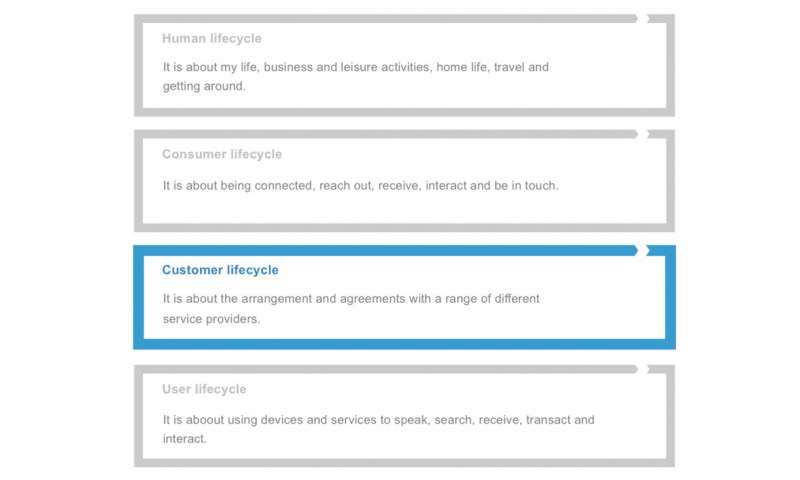Click the blue arrow notch on the Customer lifecycle frame
Viewport: 800px width, 480px height.
coord(643,250)
